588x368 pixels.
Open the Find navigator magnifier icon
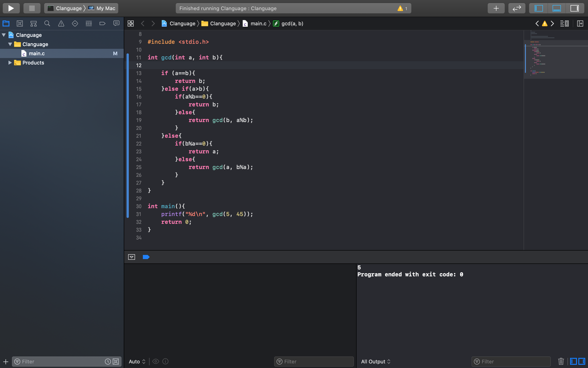click(47, 24)
